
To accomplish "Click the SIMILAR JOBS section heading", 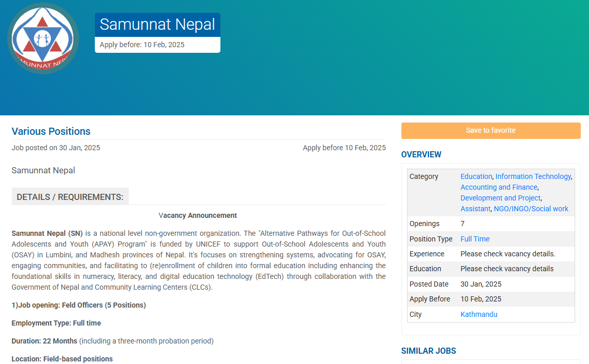I will pyautogui.click(x=428, y=351).
